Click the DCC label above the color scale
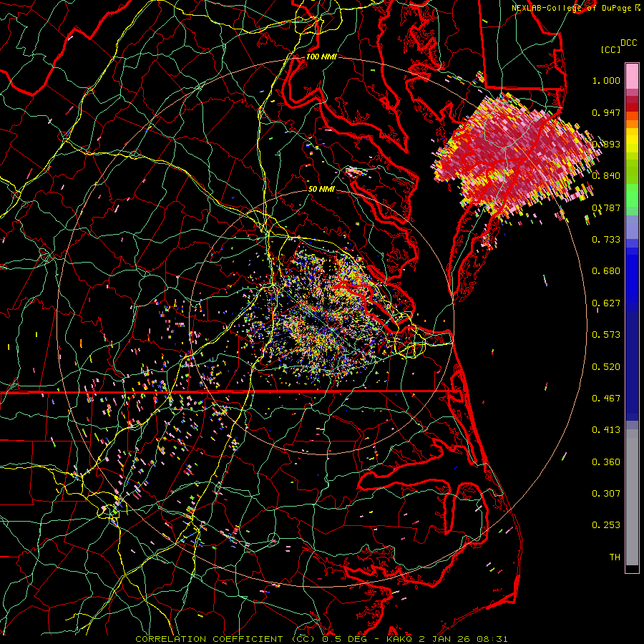644x644 pixels. (x=628, y=43)
